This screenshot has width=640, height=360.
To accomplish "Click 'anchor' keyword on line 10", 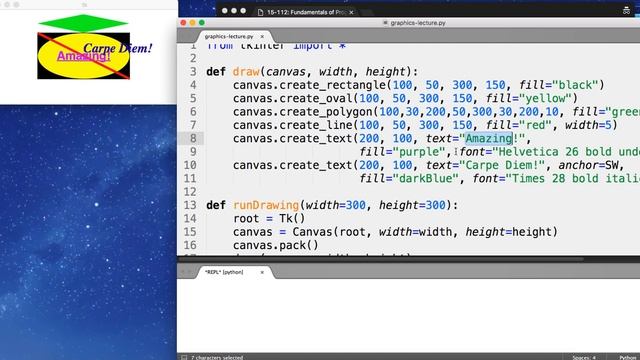I will [578, 165].
